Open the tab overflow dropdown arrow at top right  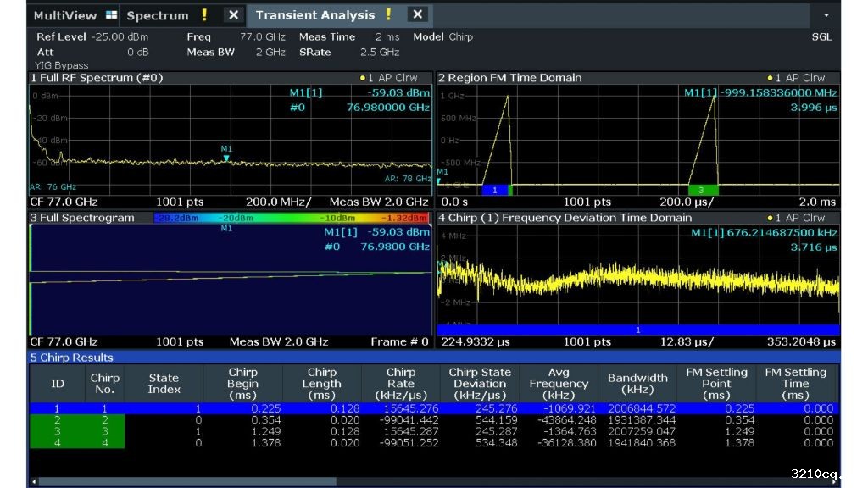826,15
